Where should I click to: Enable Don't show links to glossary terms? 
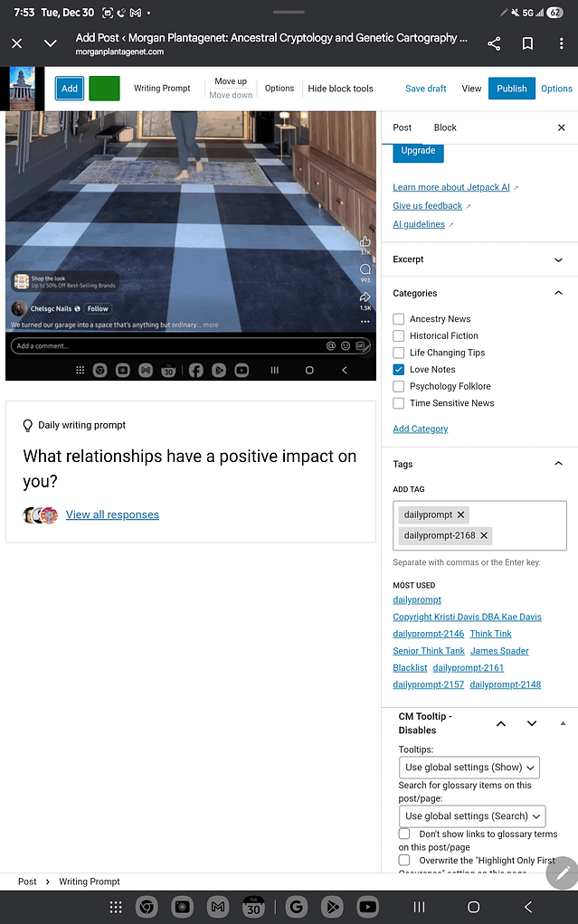coord(404,834)
